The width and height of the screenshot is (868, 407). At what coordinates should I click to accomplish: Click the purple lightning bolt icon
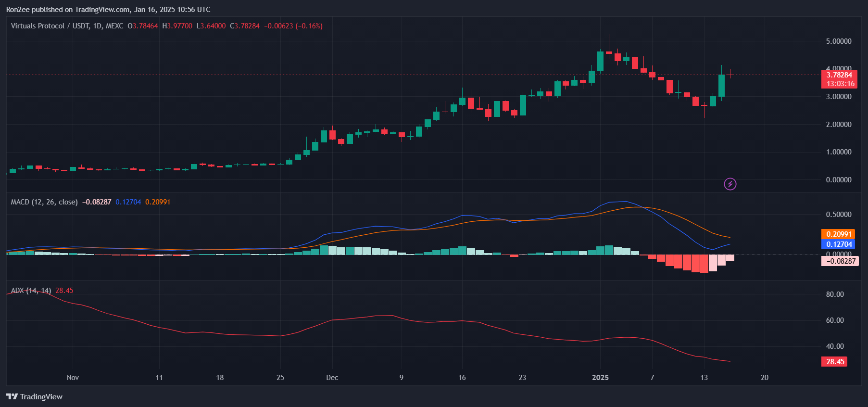point(730,184)
